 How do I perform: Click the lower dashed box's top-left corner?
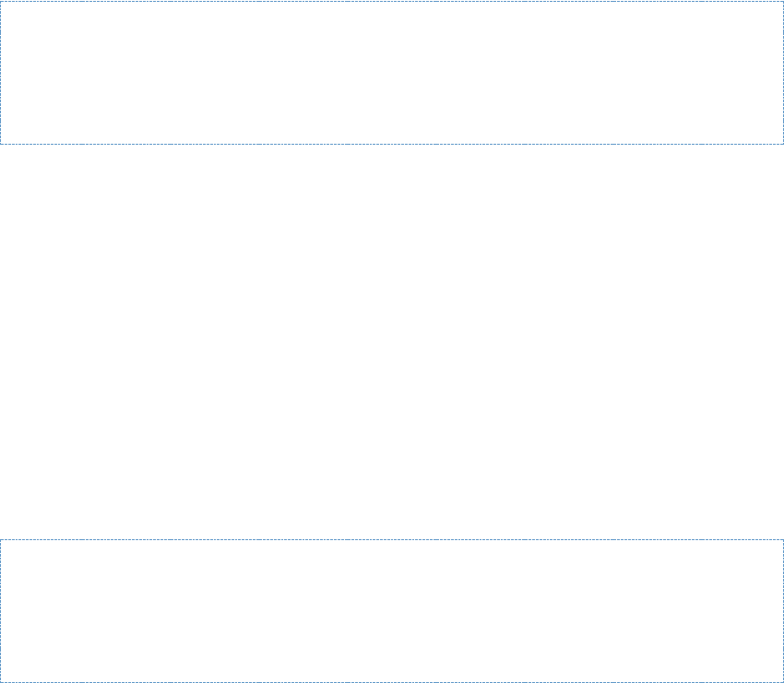[1, 540]
